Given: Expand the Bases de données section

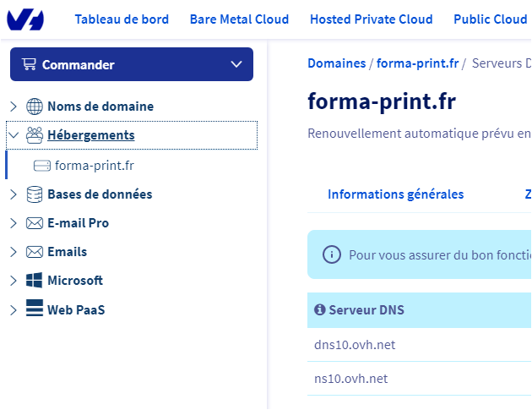Looking at the screenshot, I should tap(13, 194).
